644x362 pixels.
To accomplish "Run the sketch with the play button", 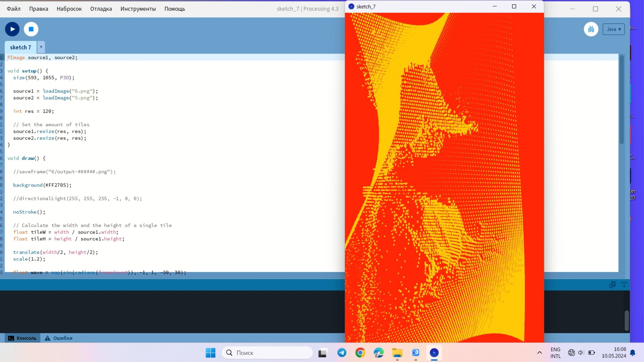I will click(12, 29).
